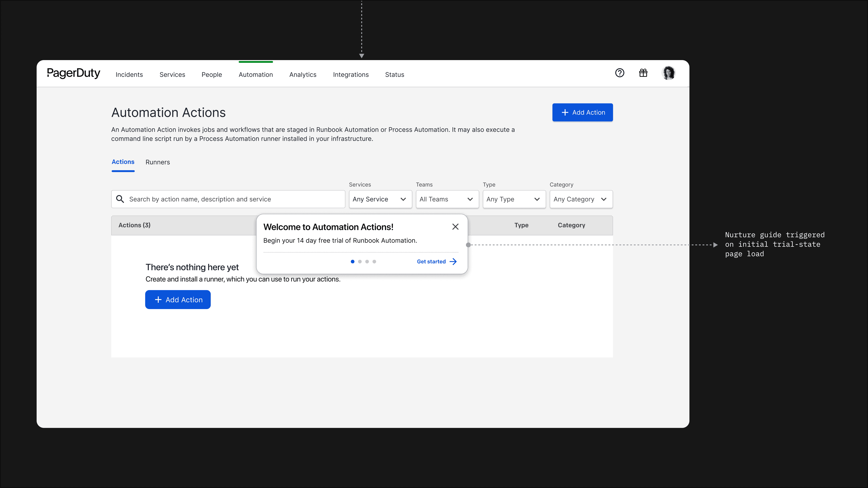Click the search magnifier icon
This screenshot has height=488, width=868.
coord(120,199)
